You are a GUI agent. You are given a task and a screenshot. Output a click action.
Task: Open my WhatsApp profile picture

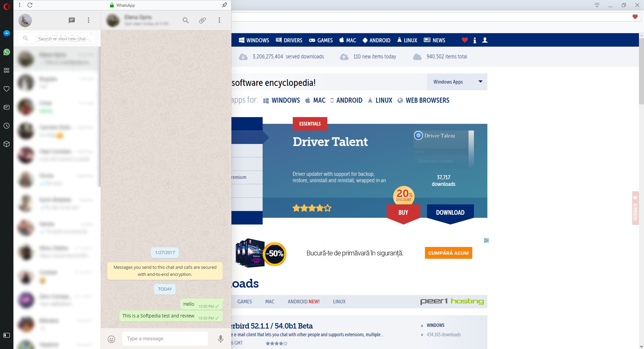point(25,20)
